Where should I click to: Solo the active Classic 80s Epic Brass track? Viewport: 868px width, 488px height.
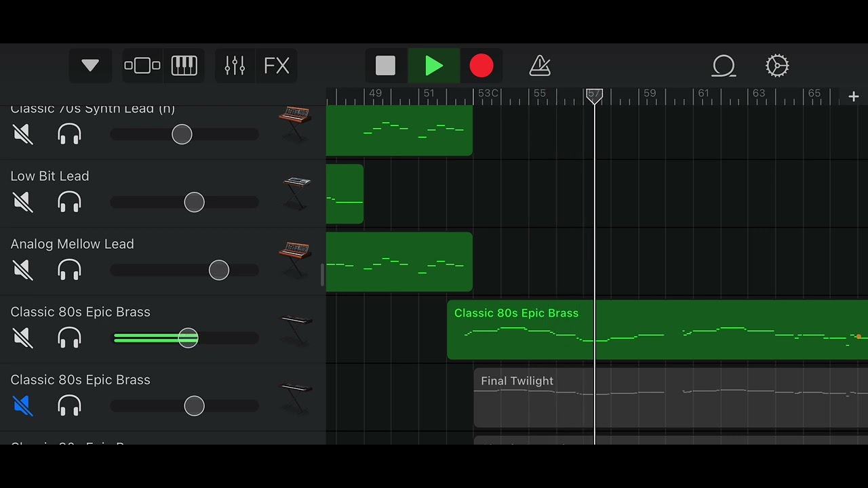(70, 338)
